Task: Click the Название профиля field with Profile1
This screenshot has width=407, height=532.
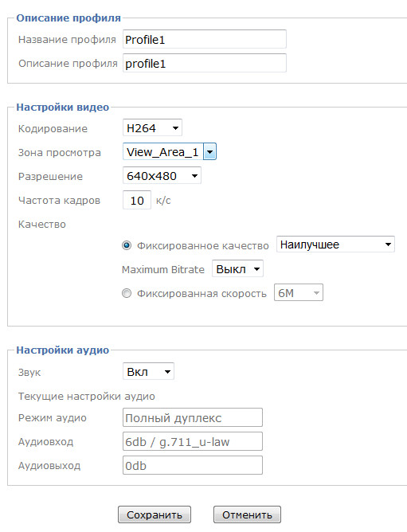Action: (205, 39)
